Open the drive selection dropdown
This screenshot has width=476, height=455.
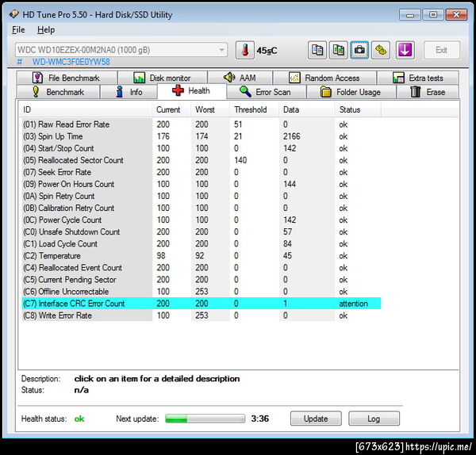[x=121, y=50]
